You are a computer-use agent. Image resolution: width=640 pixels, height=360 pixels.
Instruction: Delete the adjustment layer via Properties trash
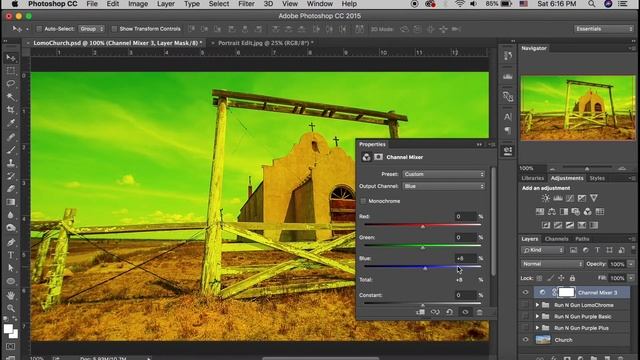[x=480, y=312]
